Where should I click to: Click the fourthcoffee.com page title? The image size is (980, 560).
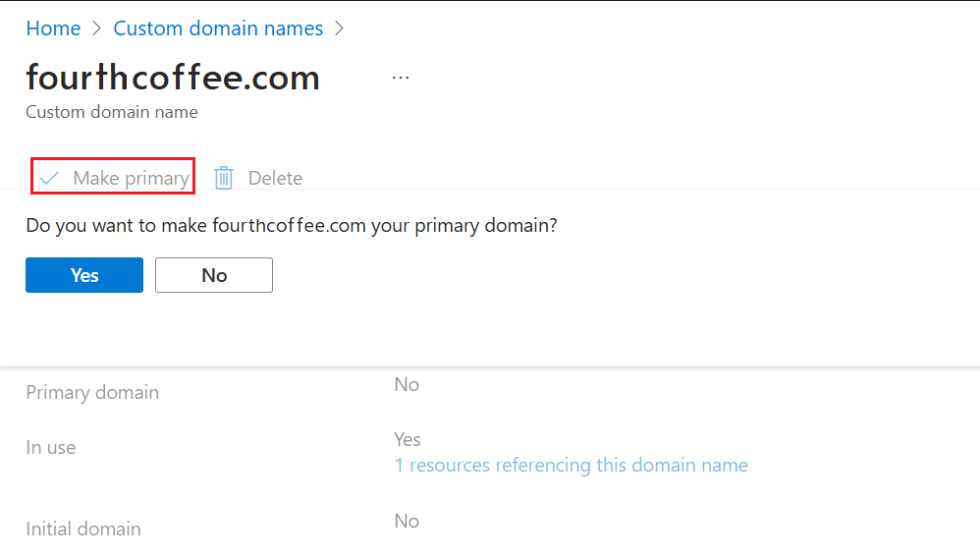click(173, 77)
